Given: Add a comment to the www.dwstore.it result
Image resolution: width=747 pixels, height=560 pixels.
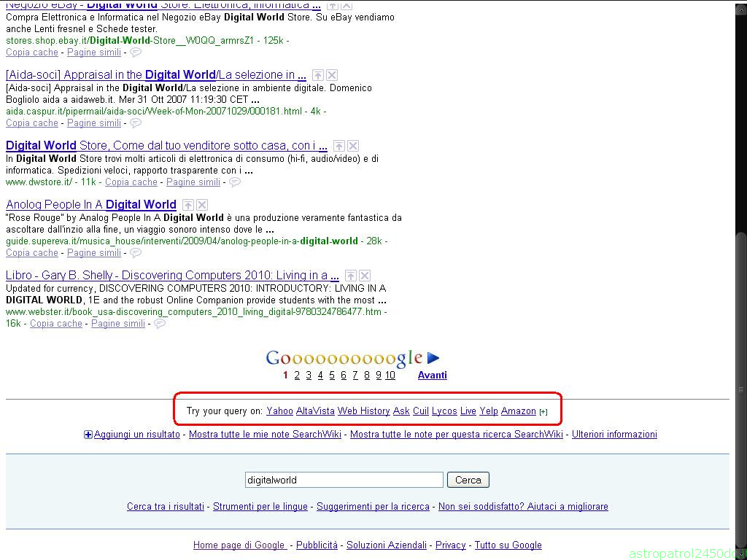Looking at the screenshot, I should (235, 182).
